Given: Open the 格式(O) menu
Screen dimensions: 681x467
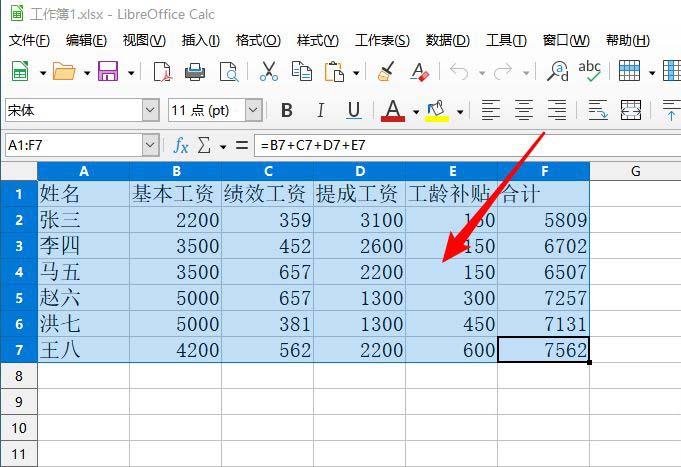Looking at the screenshot, I should pyautogui.click(x=258, y=41).
